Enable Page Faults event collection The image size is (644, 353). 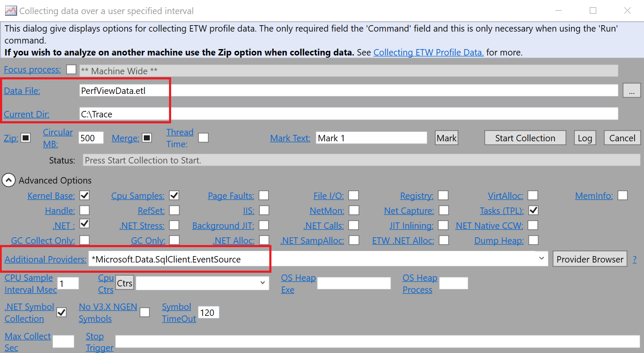[264, 195]
